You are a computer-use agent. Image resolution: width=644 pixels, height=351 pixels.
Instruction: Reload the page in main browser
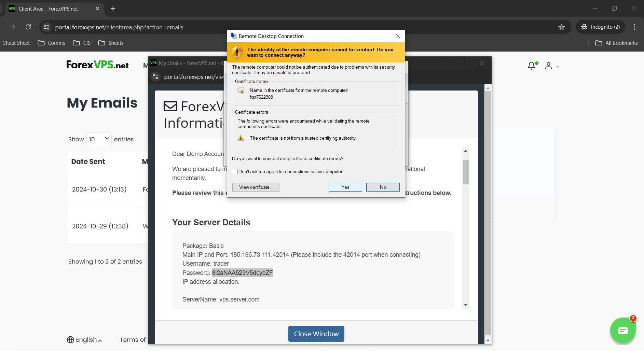pos(28,27)
